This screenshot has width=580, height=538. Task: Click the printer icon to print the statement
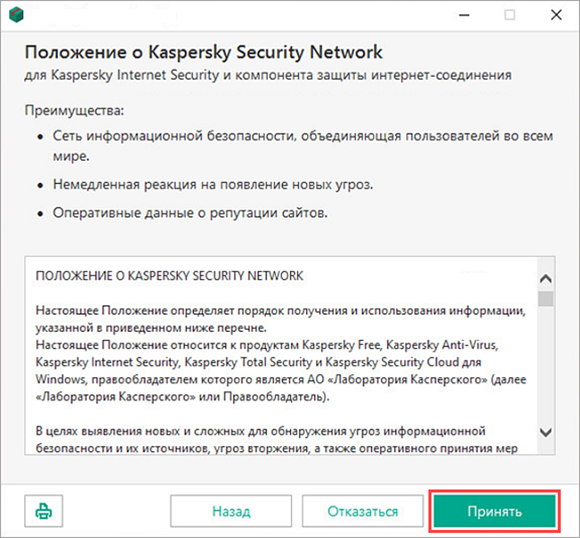[x=44, y=511]
